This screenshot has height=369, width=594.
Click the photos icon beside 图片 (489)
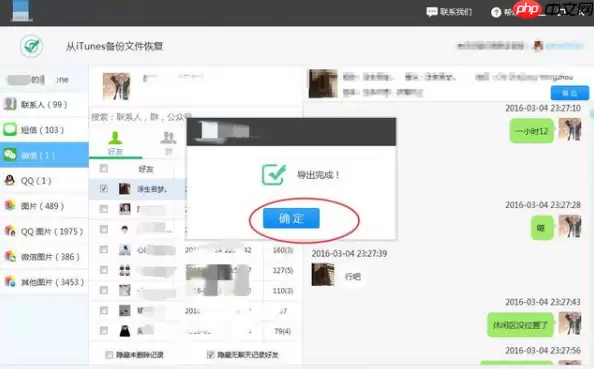click(10, 205)
